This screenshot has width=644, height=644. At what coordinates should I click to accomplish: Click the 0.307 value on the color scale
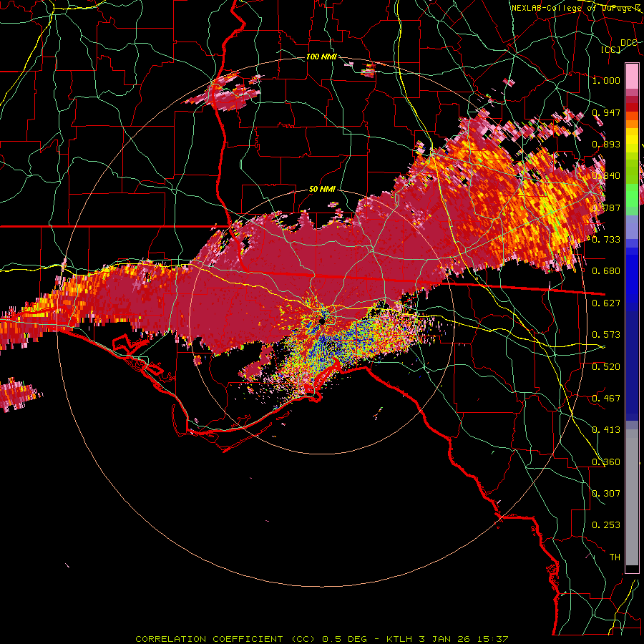click(606, 494)
